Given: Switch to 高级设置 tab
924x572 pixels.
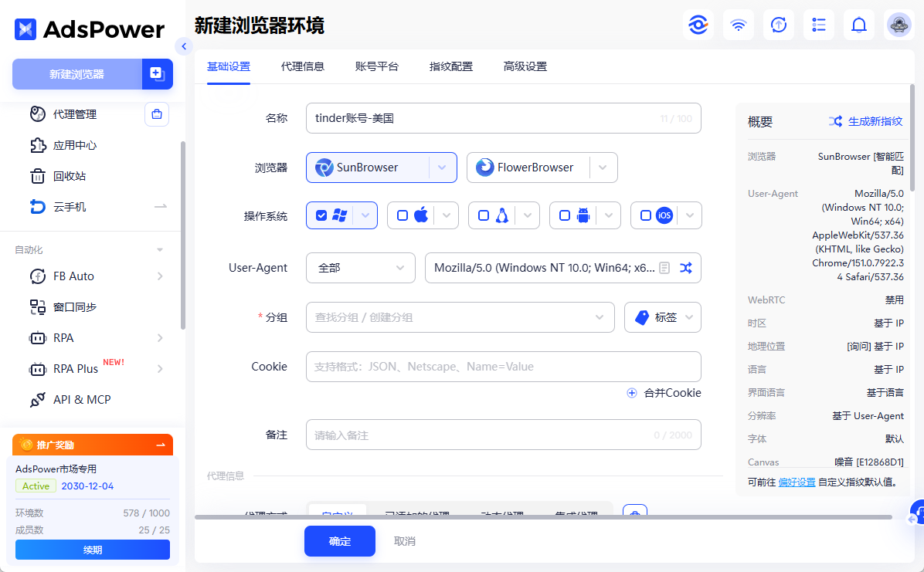Looking at the screenshot, I should [x=525, y=66].
